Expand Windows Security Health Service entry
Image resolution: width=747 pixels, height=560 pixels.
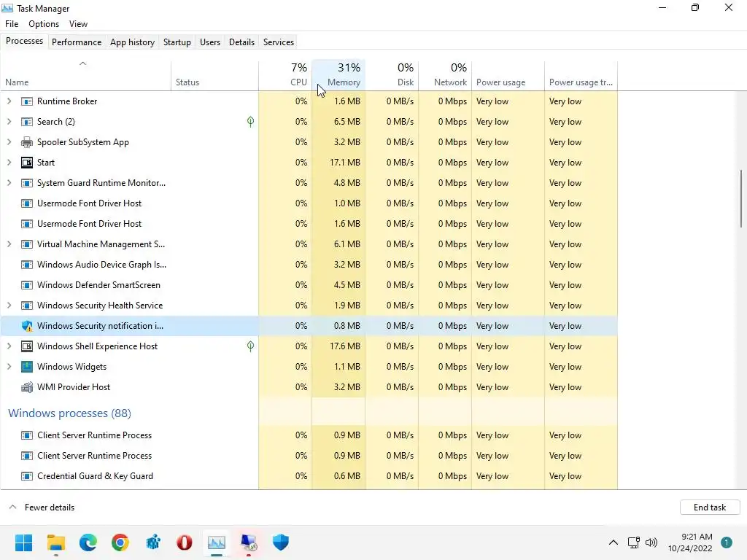click(9, 306)
